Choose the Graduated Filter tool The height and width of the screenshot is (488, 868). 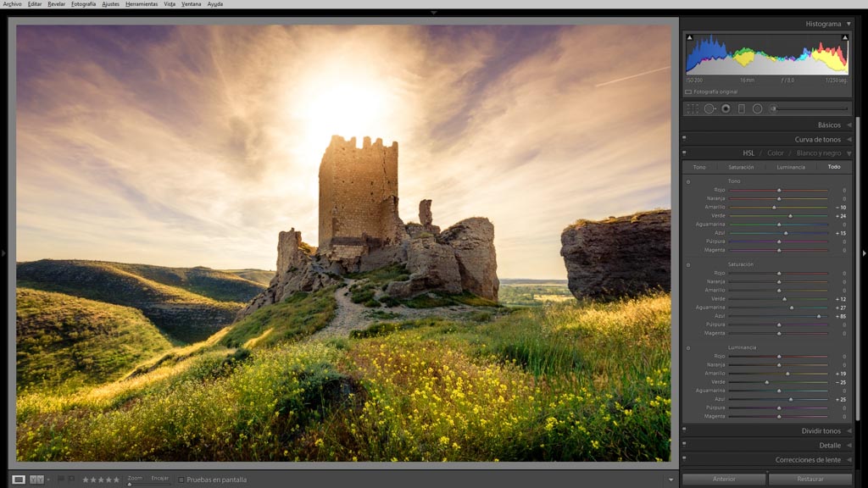coord(742,108)
